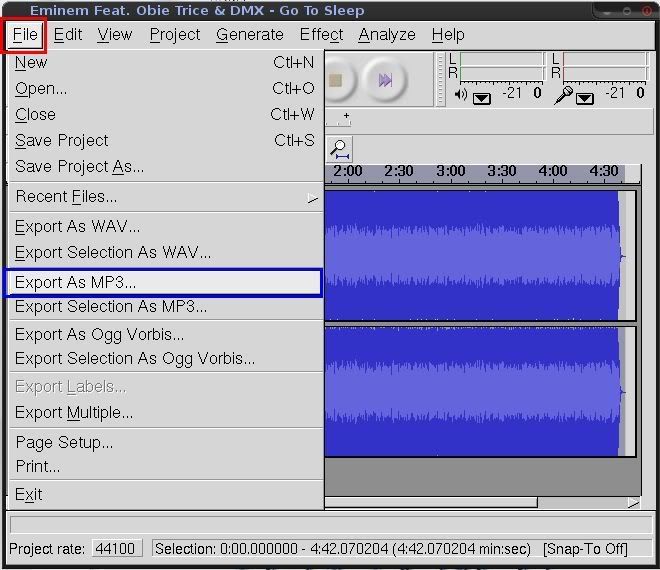Screen dimensions: 660x570
Task: Select Save Project As... entry
Action: 165,167
